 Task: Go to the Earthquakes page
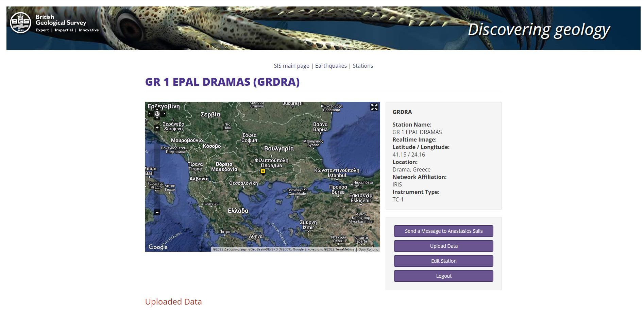[331, 66]
